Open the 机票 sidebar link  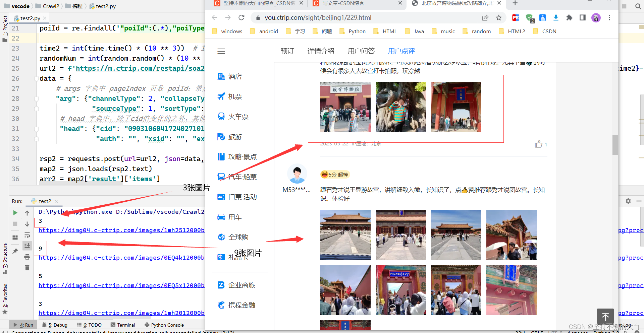[230, 96]
